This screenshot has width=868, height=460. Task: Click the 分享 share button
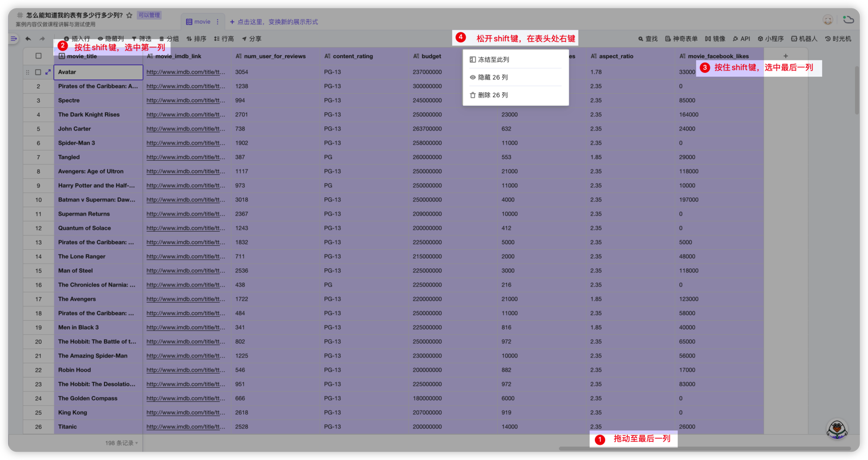(252, 39)
